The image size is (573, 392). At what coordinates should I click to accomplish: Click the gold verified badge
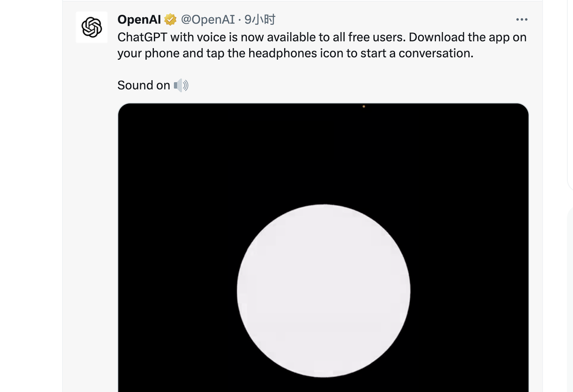coord(170,20)
